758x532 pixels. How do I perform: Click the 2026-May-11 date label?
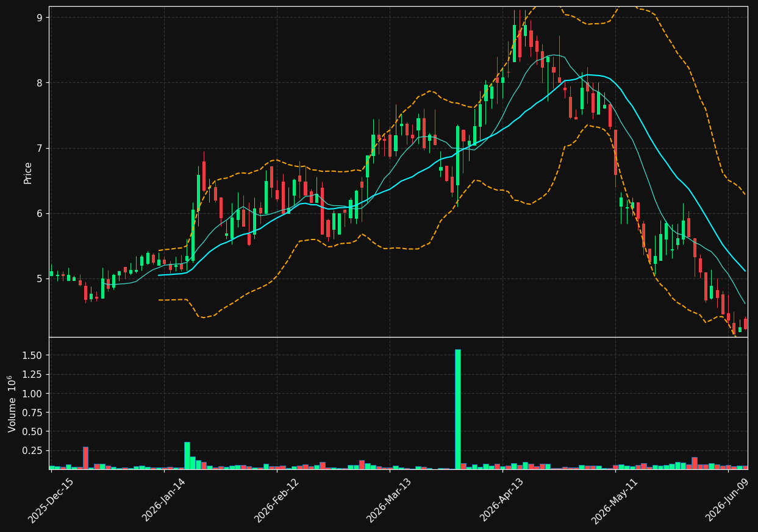pyautogui.click(x=615, y=500)
